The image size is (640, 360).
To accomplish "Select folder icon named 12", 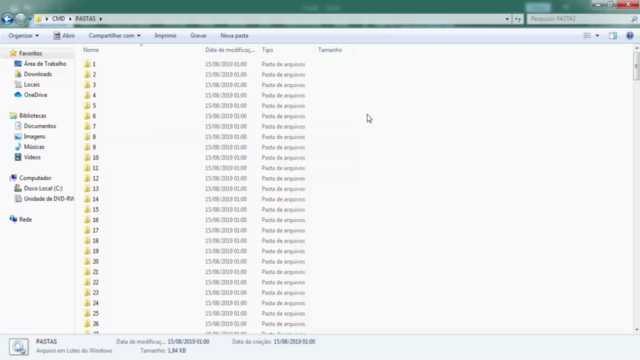I will click(87, 178).
